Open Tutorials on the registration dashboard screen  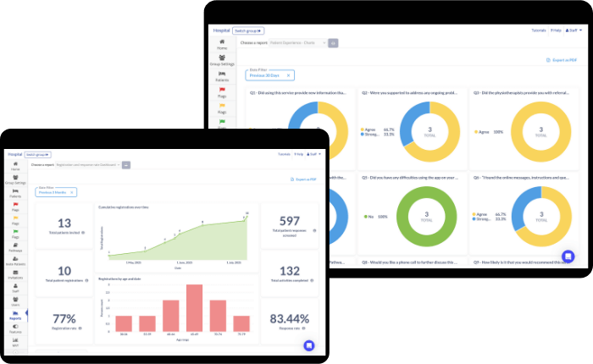284,154
